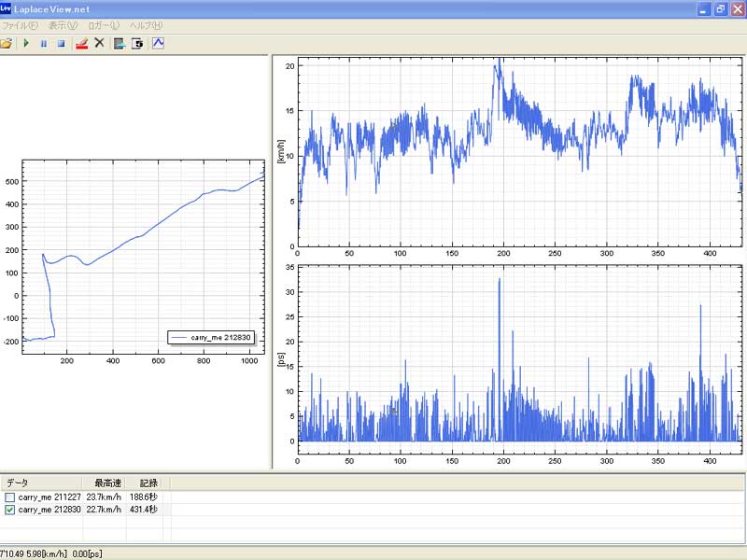Open the ファイル(F) menu
The image size is (747, 560).
[20, 25]
